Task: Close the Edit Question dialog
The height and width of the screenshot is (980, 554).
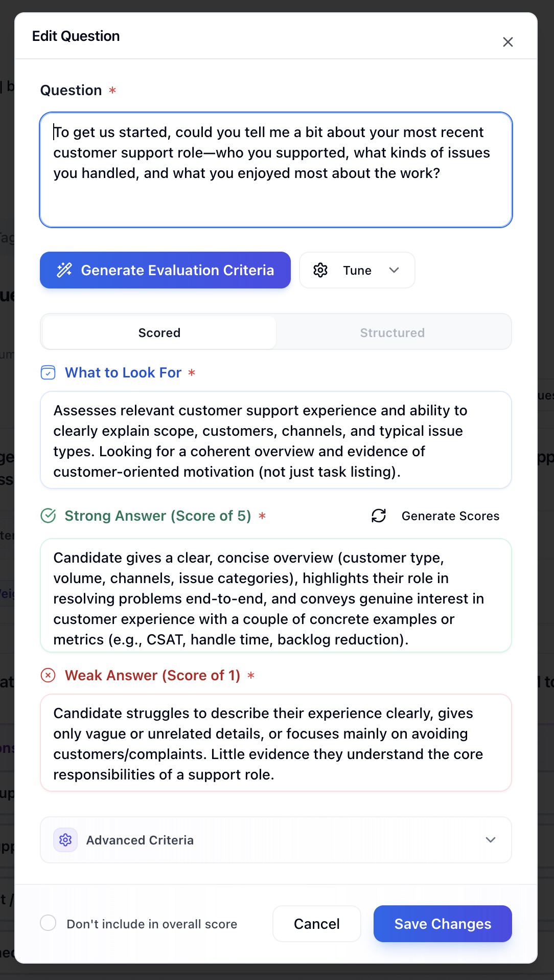Action: (507, 42)
